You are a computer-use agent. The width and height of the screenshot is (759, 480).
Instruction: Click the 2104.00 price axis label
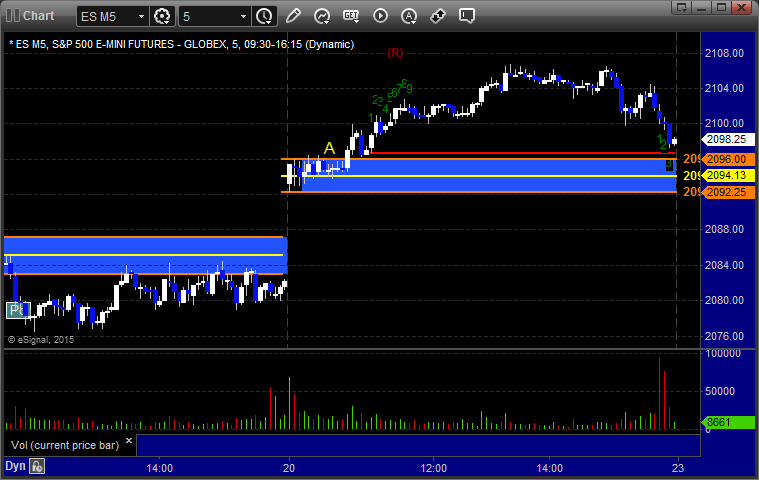(x=724, y=88)
